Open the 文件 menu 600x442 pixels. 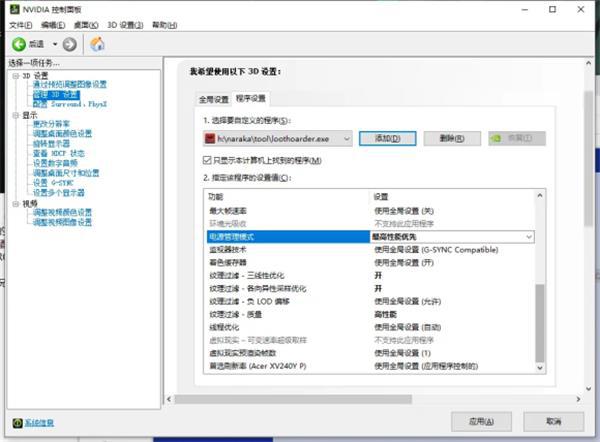tap(21, 24)
